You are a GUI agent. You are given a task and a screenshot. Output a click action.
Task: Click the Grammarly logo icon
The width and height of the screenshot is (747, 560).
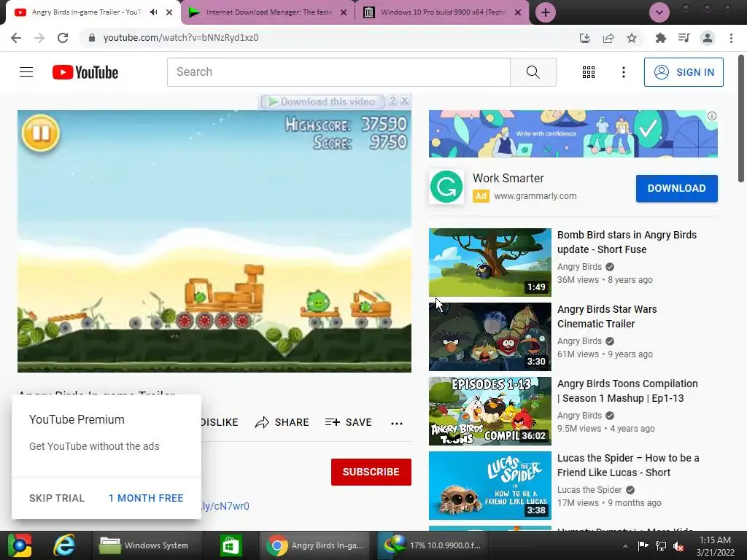446,187
